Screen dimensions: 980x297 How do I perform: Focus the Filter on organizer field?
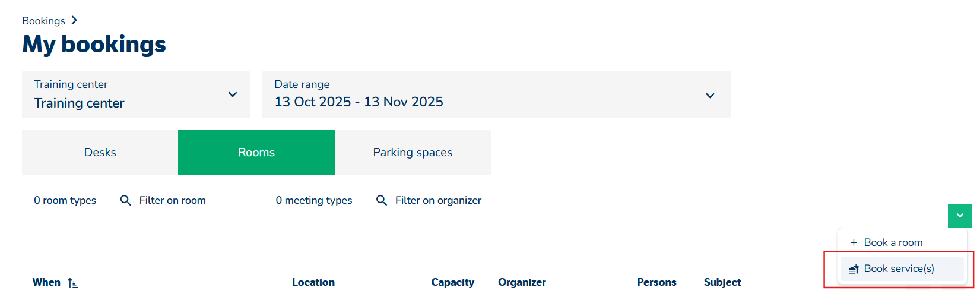[438, 201]
